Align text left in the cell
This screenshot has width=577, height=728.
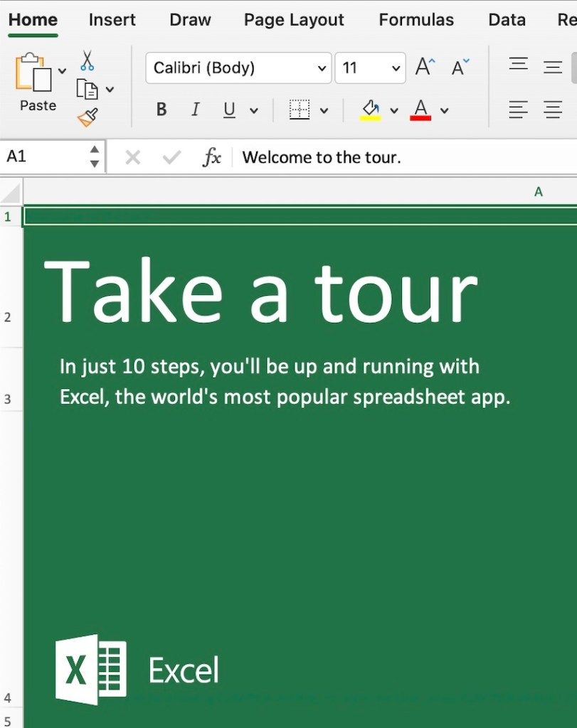tap(519, 109)
